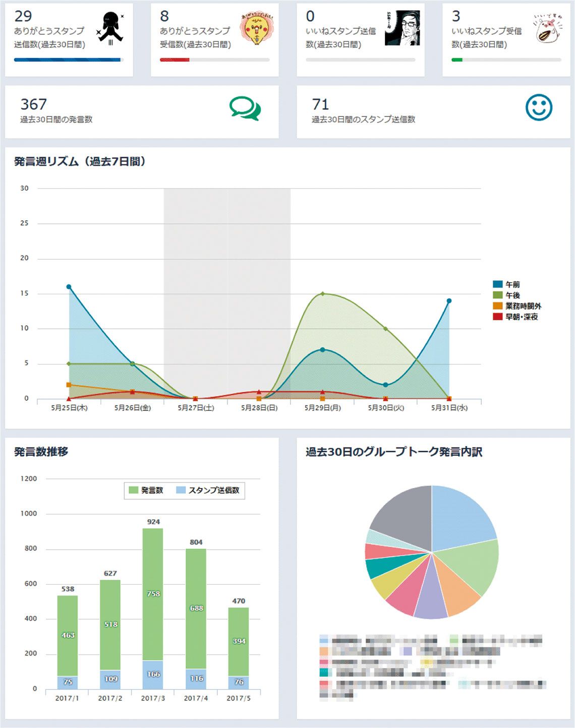Click the 5月29日 午後 data point at 15

322,294
